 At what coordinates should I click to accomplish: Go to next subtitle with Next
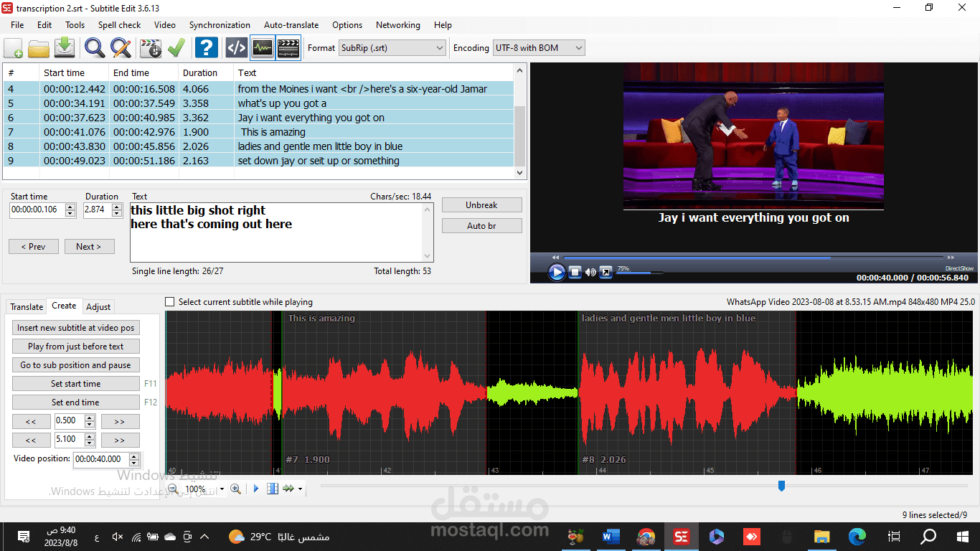[x=89, y=246]
